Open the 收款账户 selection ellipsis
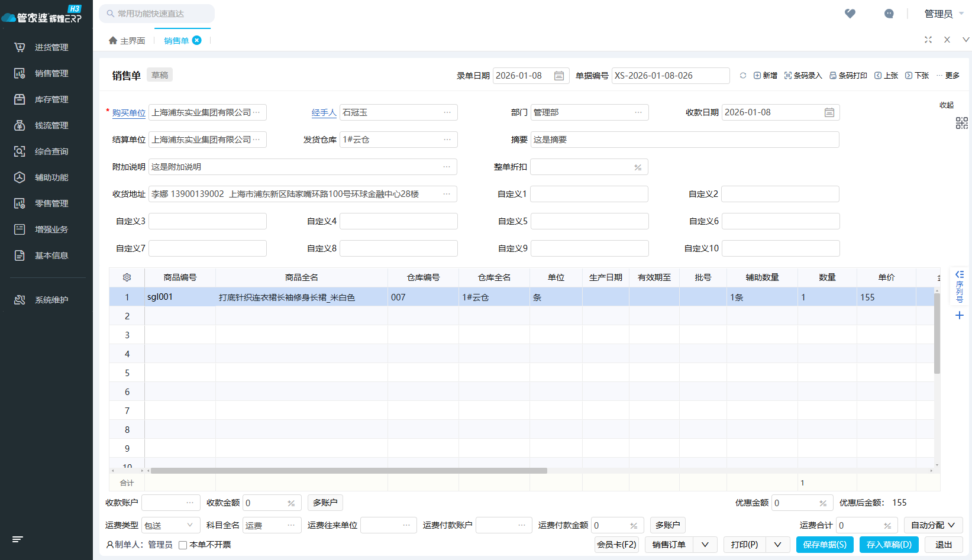Screen dimensions: 972x560 tap(190, 503)
